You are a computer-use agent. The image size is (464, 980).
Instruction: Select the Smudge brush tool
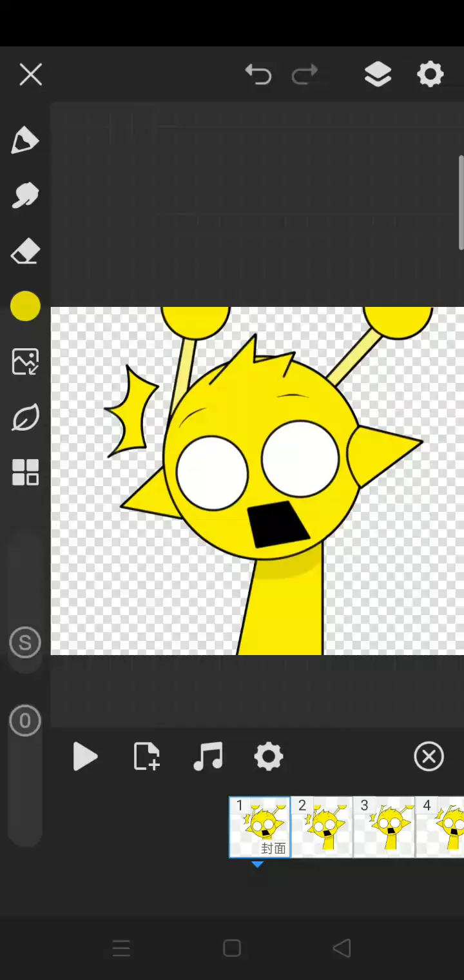click(x=25, y=195)
